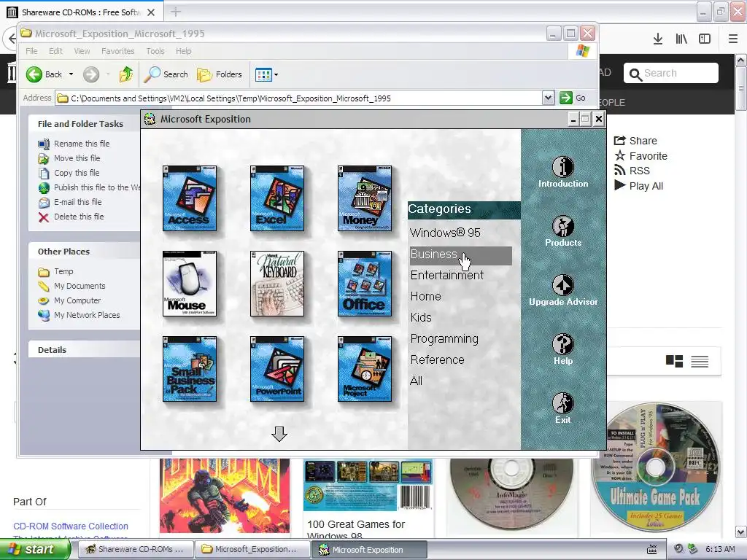This screenshot has height=560, width=747.
Task: Open the Small Business Pack product box
Action: click(x=190, y=369)
